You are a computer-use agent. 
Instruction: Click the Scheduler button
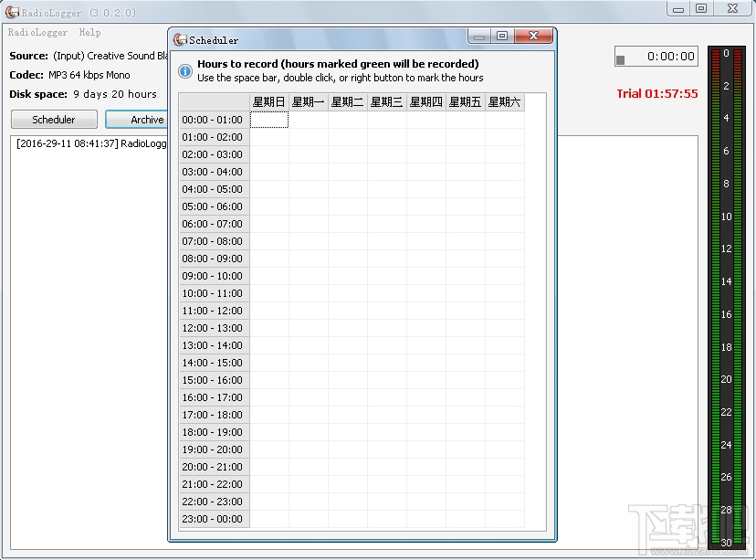coord(53,119)
